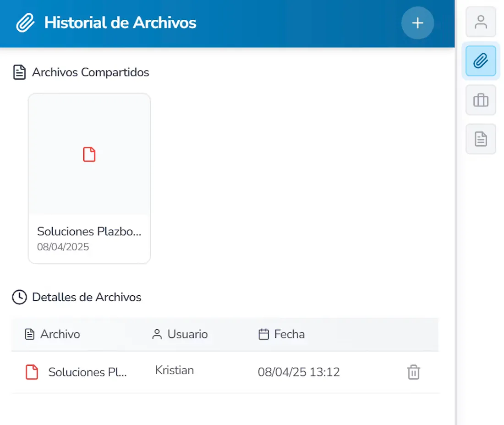The image size is (504, 425).
Task: Click the plus button to add a new file
Action: (x=417, y=22)
